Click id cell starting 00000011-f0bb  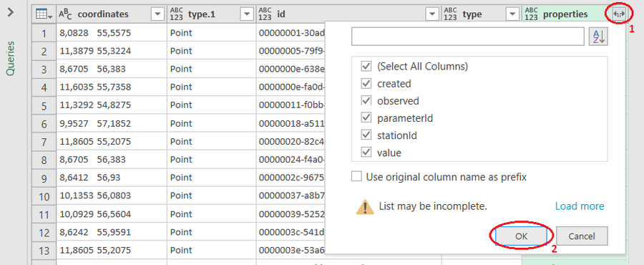pyautogui.click(x=291, y=105)
